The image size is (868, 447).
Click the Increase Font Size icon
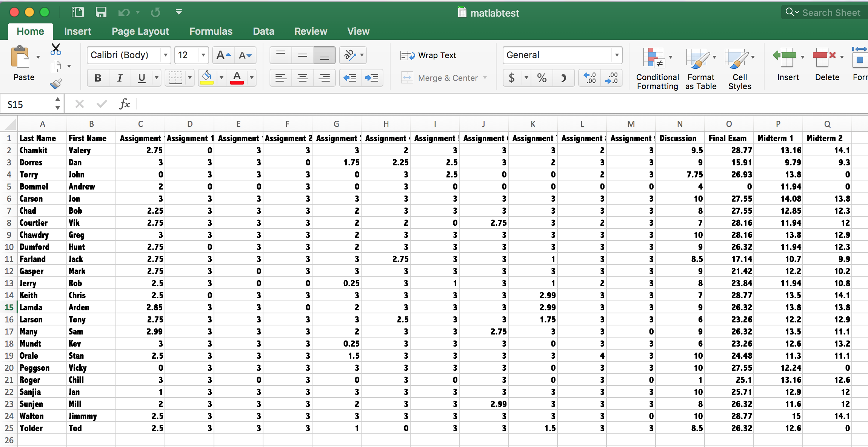pos(223,55)
